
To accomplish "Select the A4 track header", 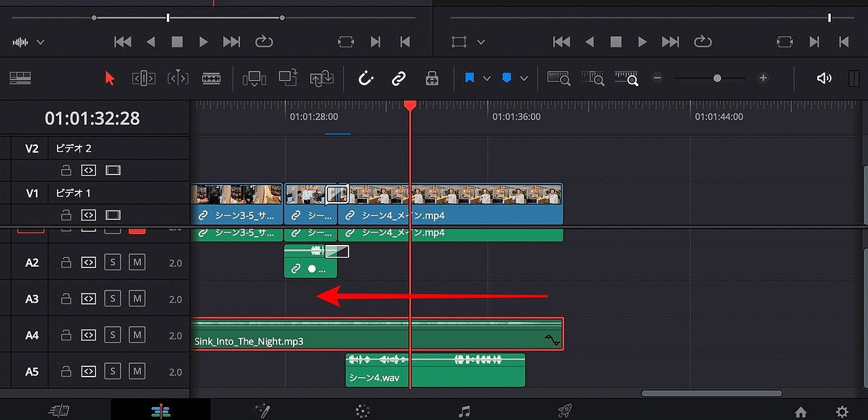I will pos(32,335).
